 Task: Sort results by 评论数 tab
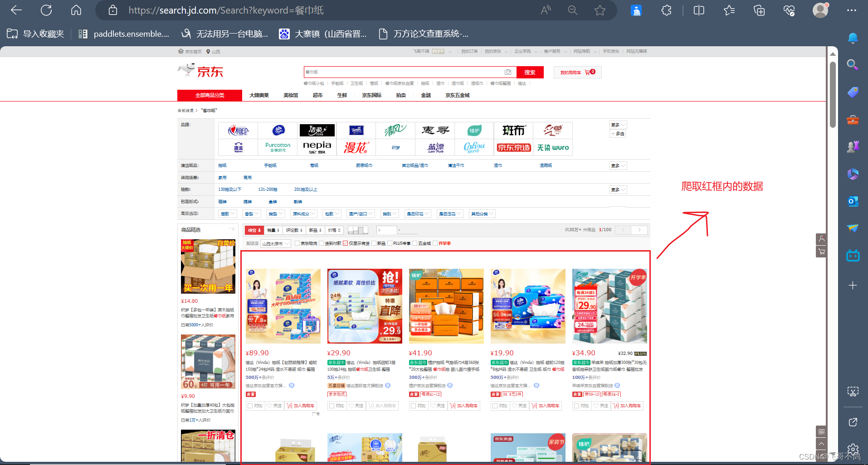(x=294, y=230)
